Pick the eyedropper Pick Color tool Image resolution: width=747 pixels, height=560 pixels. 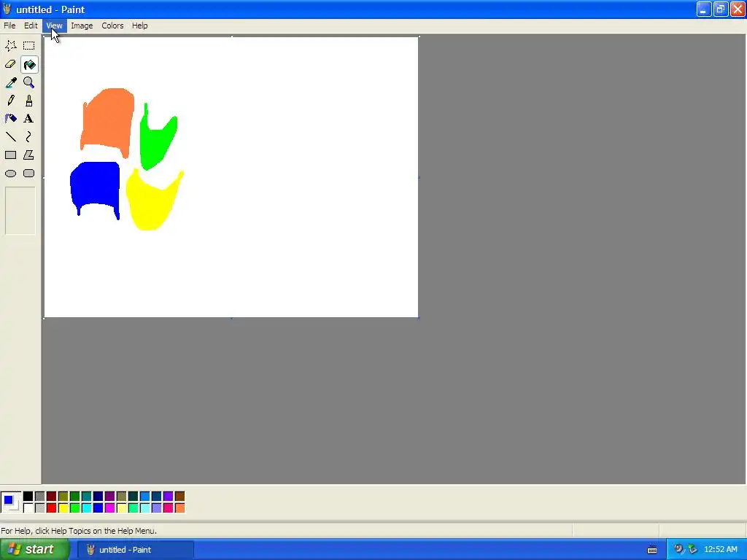(x=10, y=82)
